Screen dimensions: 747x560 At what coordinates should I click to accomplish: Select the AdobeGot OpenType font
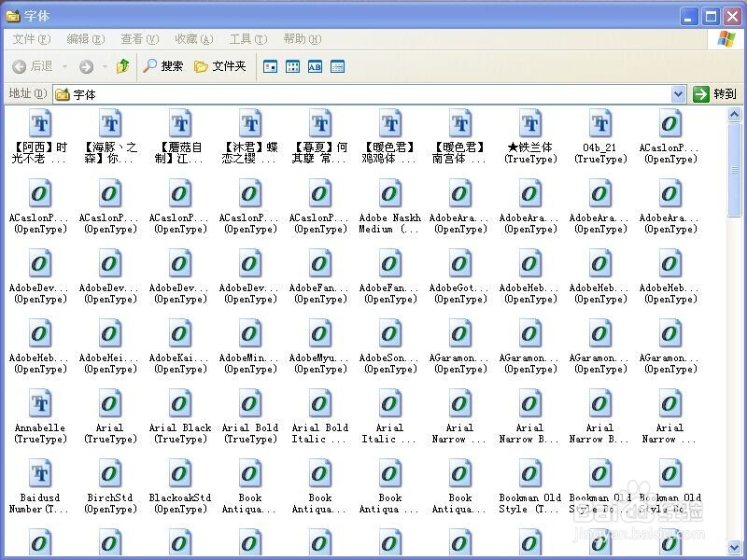[x=460, y=276]
